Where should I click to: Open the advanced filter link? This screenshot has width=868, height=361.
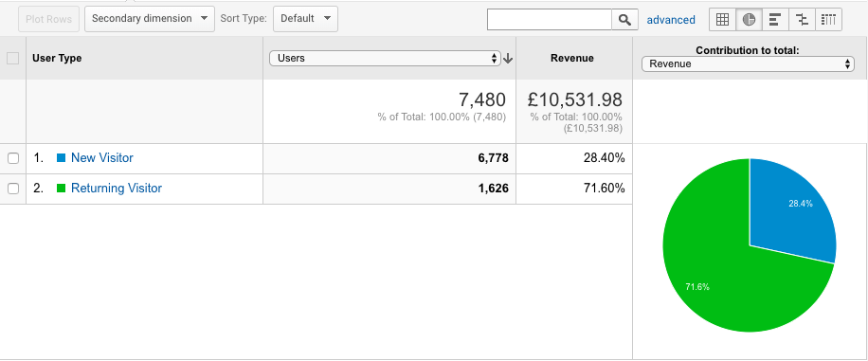point(671,20)
